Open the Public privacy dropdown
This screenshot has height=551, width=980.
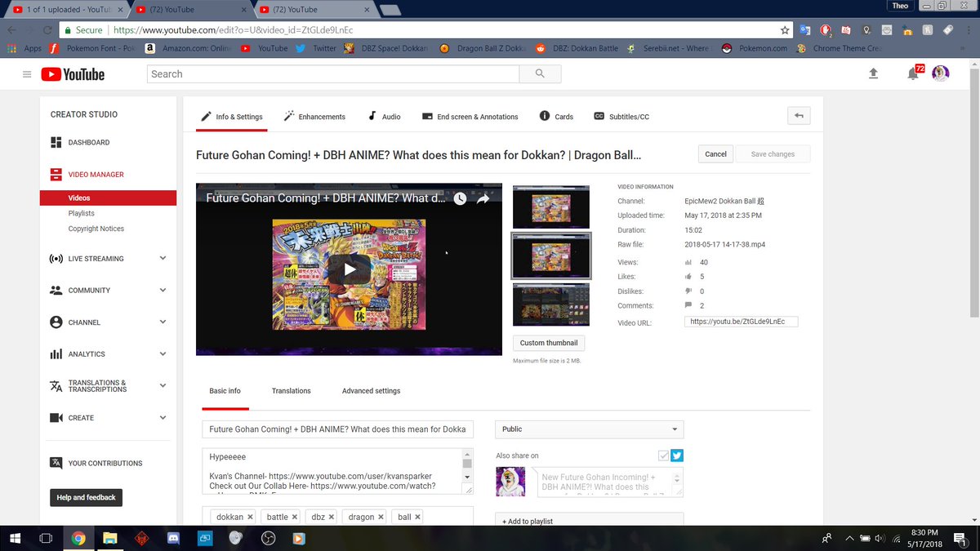coord(590,429)
